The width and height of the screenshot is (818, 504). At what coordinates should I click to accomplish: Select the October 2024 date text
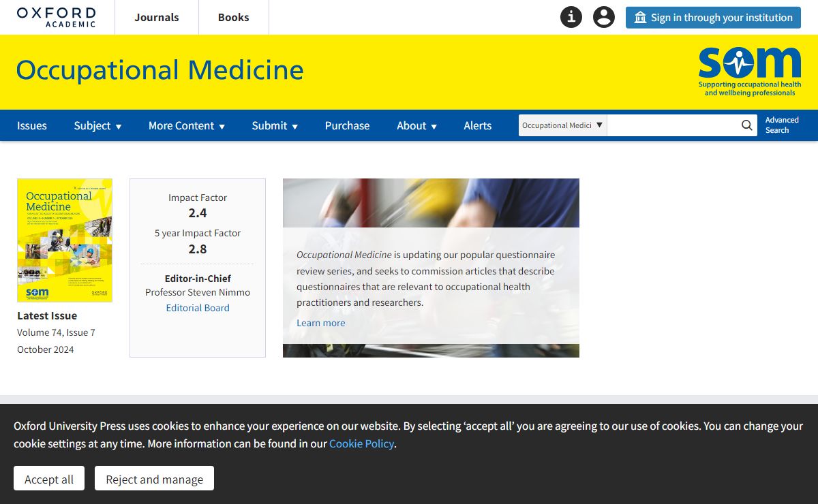[x=46, y=349]
